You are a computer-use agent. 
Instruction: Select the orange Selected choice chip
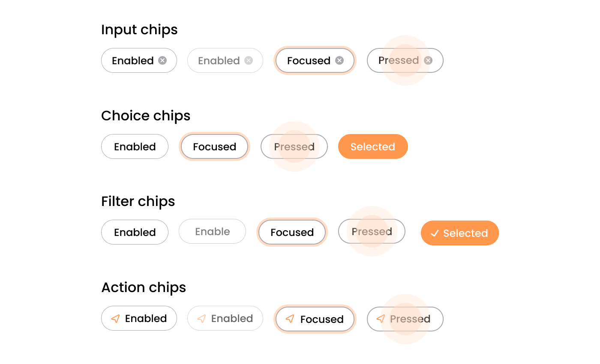point(373,146)
